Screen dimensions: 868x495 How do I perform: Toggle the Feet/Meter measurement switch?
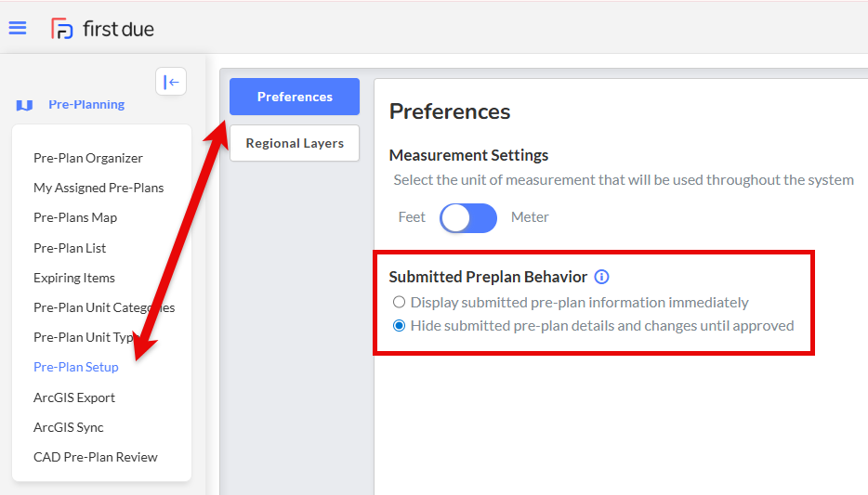pos(468,217)
